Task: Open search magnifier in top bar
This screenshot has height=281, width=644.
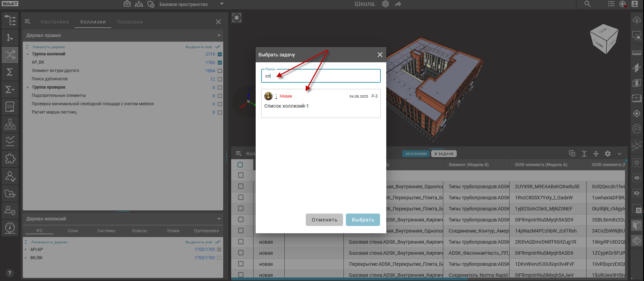Action: coord(587,4)
